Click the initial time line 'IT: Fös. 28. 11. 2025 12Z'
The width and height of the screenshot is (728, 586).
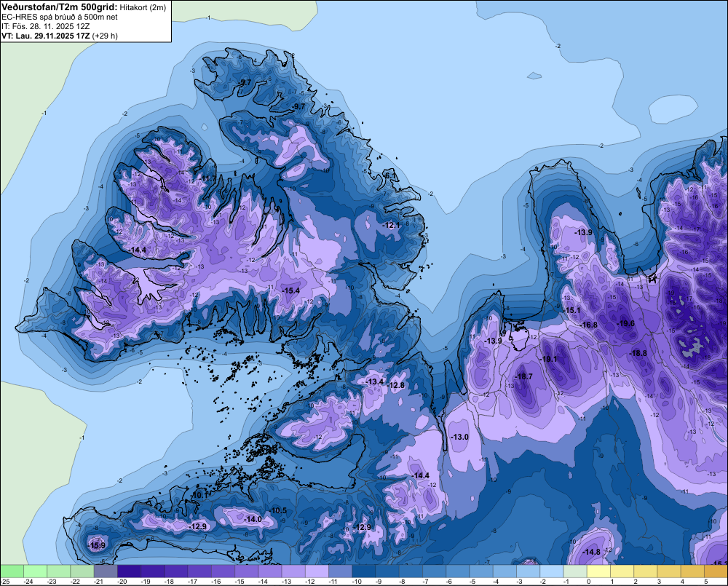(45, 26)
